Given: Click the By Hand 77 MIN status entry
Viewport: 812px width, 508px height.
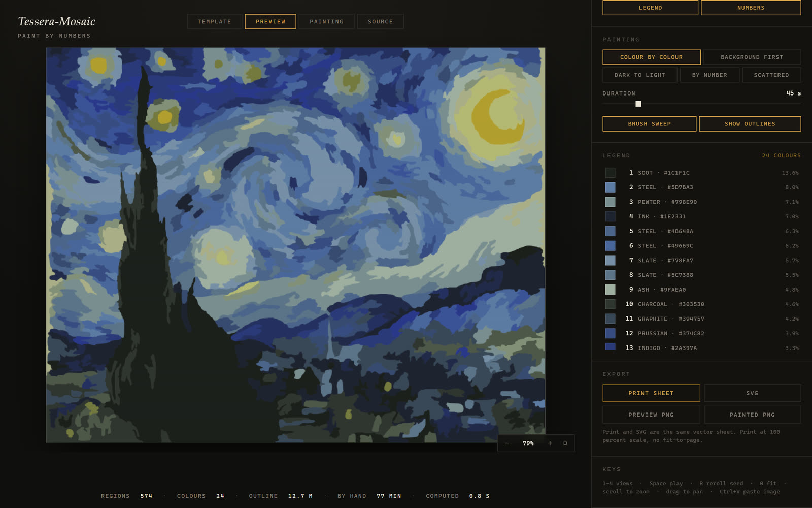Looking at the screenshot, I should pyautogui.click(x=369, y=496).
